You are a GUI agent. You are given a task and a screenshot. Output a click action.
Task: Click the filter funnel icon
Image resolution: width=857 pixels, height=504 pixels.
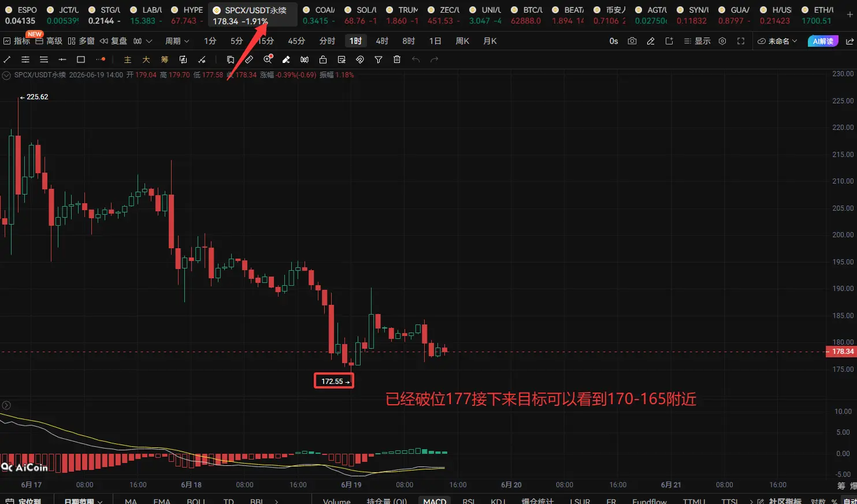coord(379,59)
